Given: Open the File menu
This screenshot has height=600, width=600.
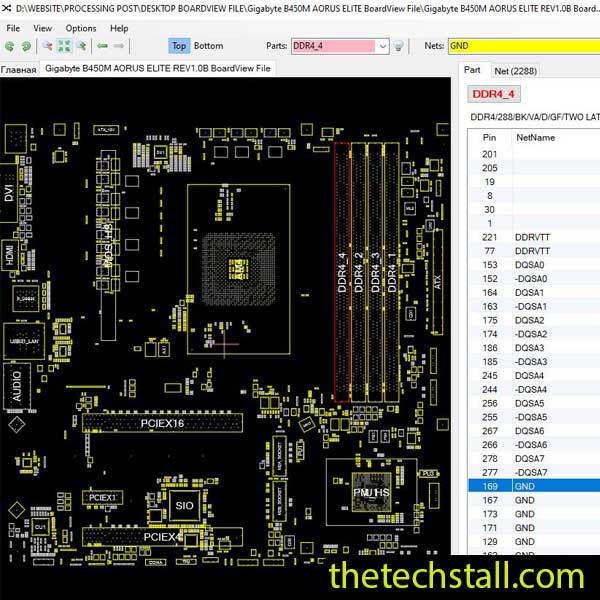Looking at the screenshot, I should [x=13, y=28].
